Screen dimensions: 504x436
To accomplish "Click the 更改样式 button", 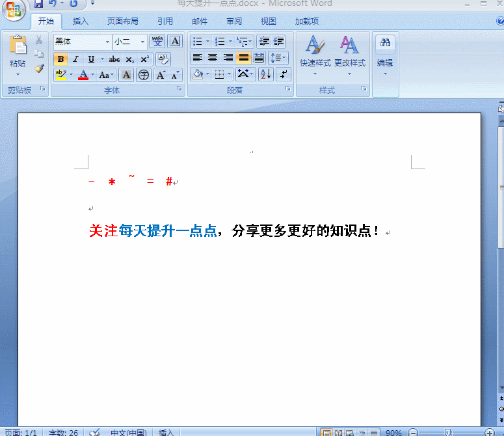I will tap(350, 55).
